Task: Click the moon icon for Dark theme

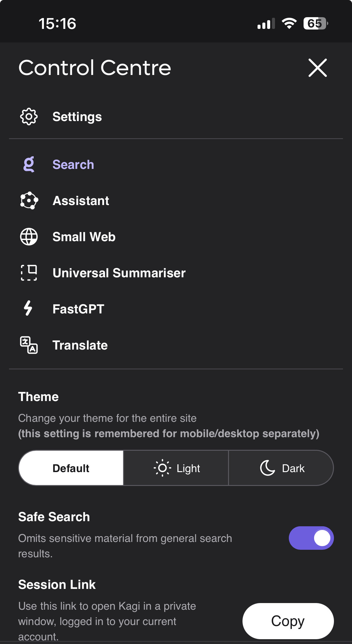Action: [x=267, y=468]
